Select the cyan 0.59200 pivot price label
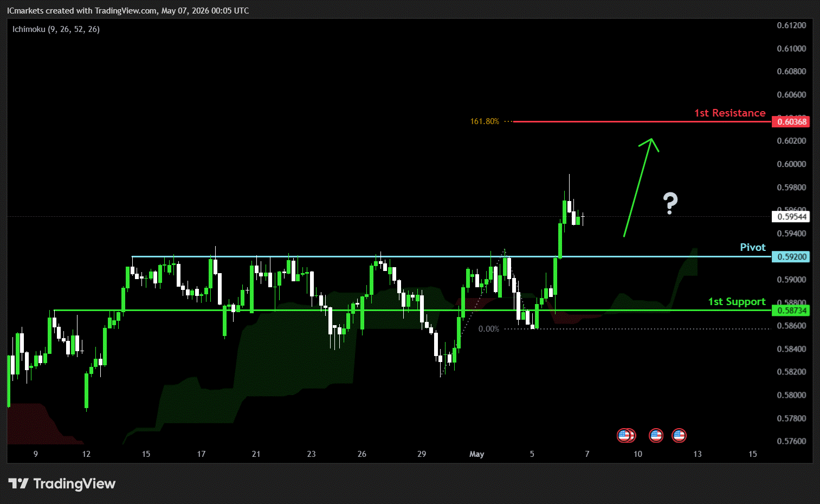The width and height of the screenshot is (820, 504). coord(791,257)
